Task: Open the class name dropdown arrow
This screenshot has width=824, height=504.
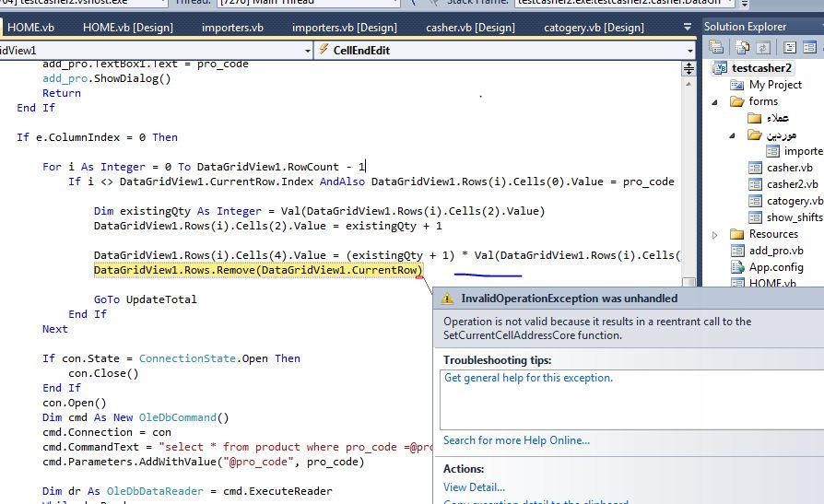Action: click(307, 51)
